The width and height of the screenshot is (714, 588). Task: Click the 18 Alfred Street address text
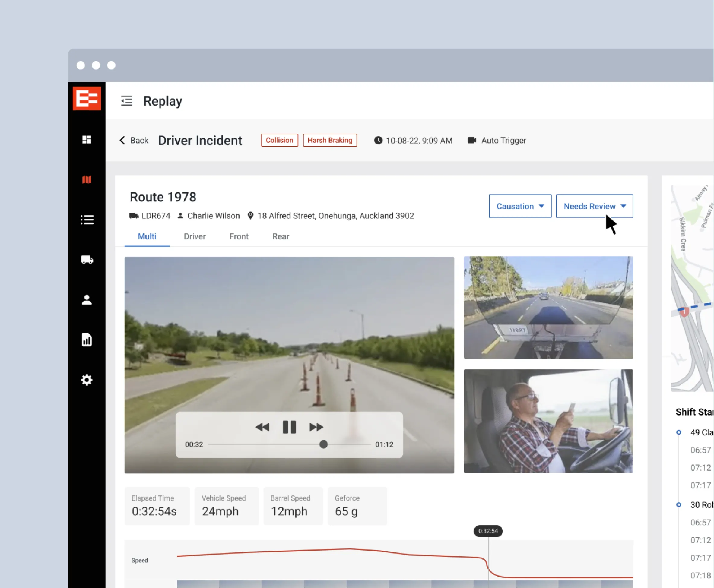coord(335,216)
